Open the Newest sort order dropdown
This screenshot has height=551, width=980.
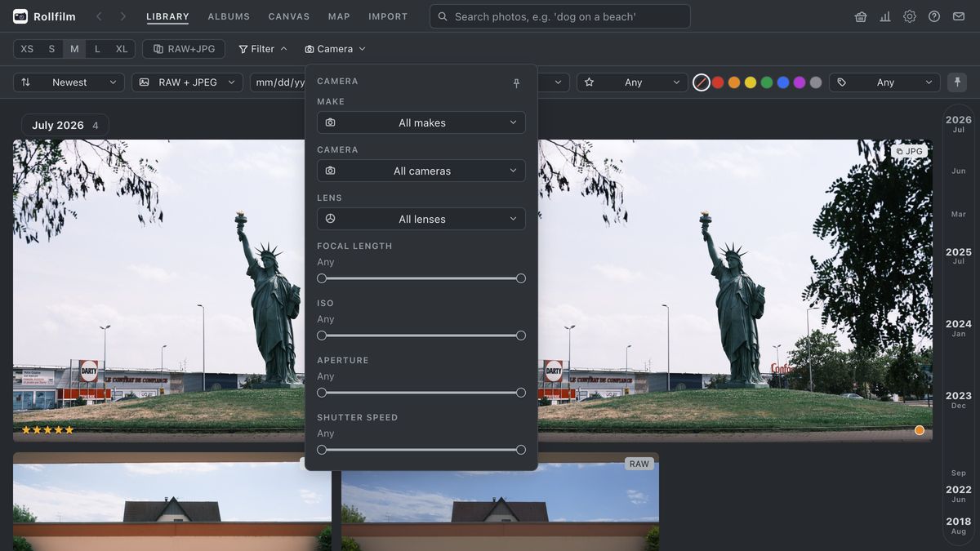(69, 82)
